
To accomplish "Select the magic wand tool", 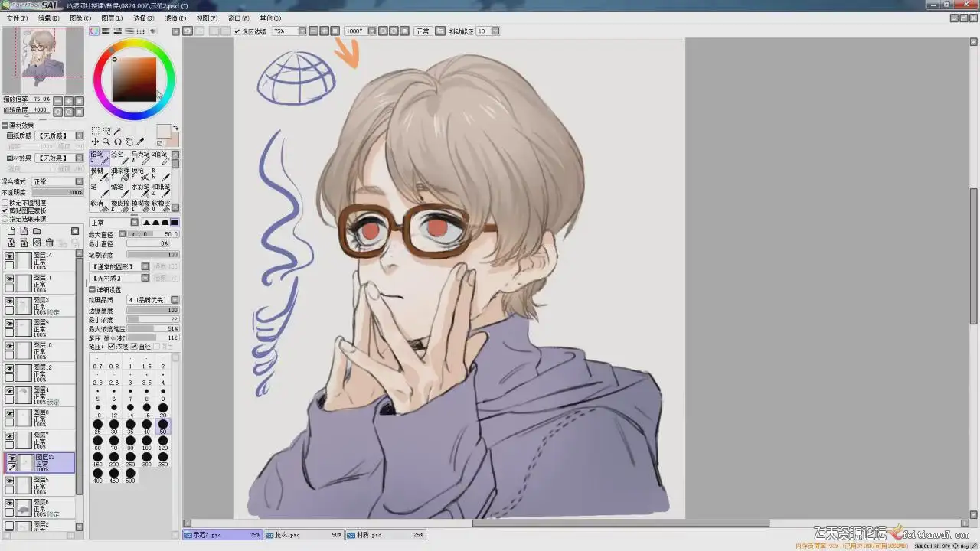I will coord(118,131).
